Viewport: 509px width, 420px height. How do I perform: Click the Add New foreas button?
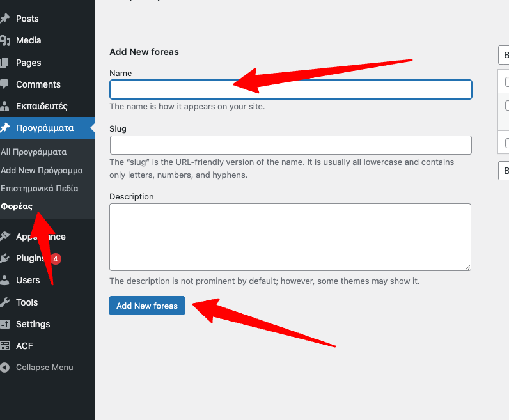(147, 306)
